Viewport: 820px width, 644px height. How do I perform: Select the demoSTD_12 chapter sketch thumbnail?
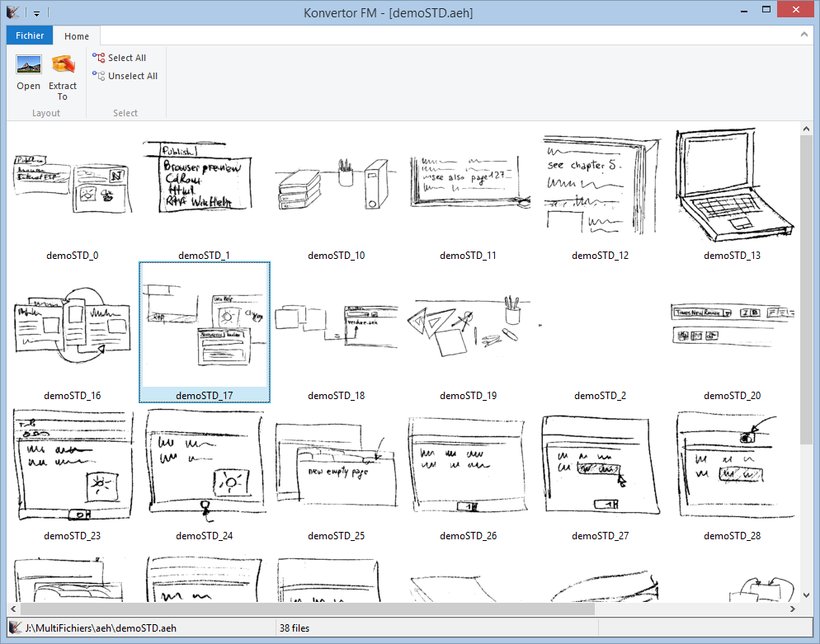coord(601,185)
